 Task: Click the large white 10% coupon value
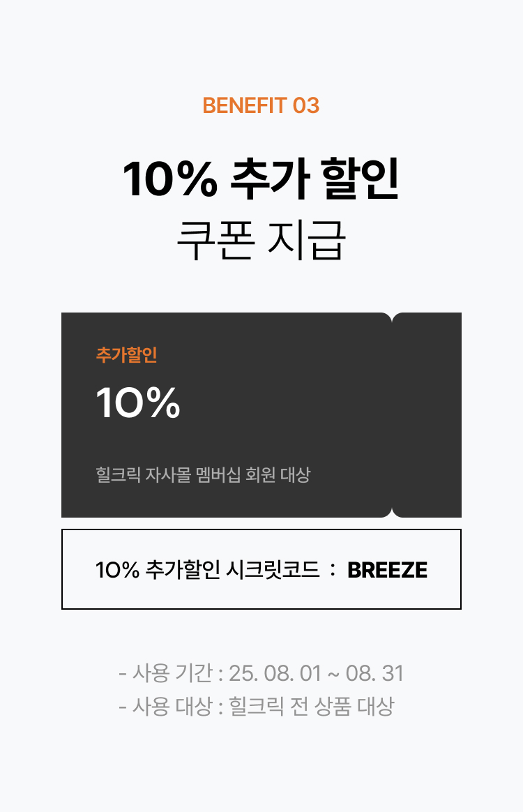138,403
